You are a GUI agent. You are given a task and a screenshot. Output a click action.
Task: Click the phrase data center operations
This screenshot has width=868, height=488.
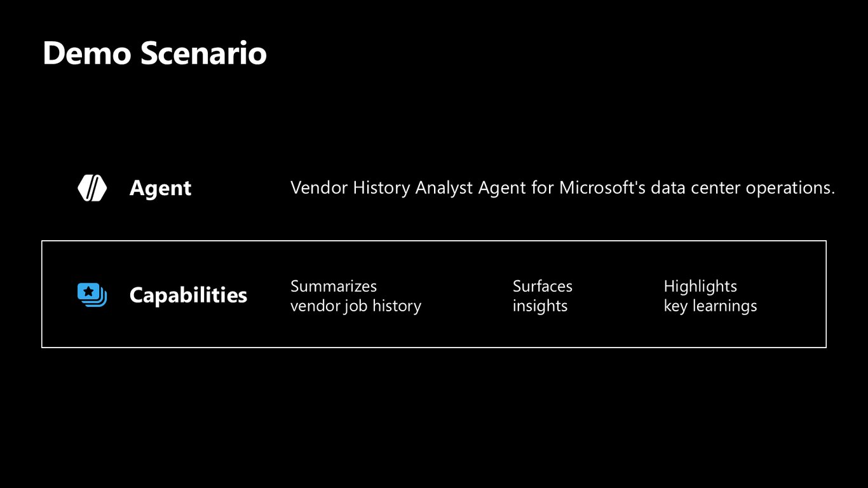(743, 188)
